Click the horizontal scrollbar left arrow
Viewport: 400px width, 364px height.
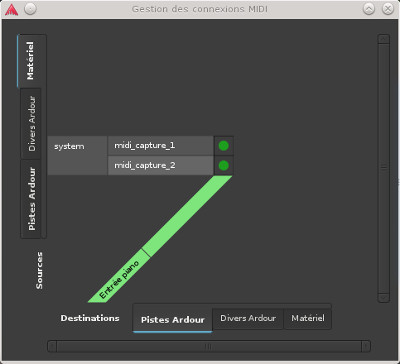tap(52, 346)
